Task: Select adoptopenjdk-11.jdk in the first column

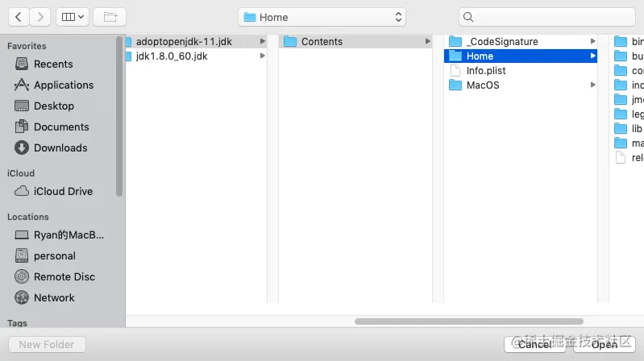Action: pyautogui.click(x=196, y=41)
